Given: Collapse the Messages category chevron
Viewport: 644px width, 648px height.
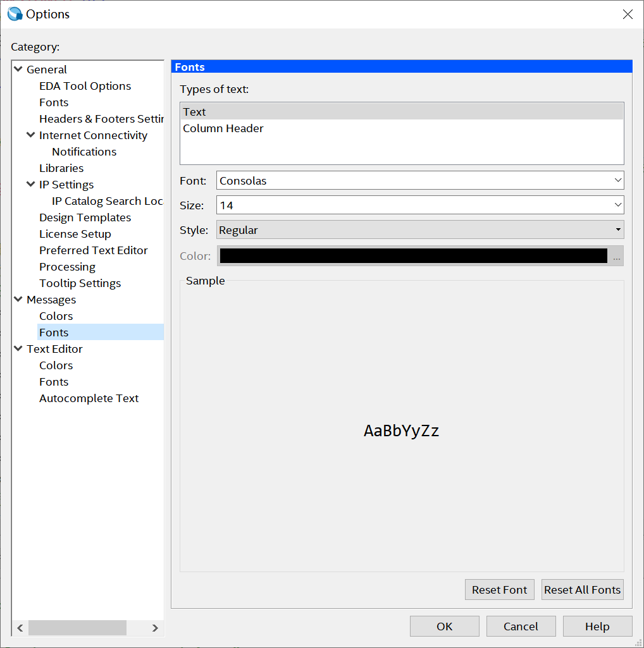Looking at the screenshot, I should [x=18, y=300].
